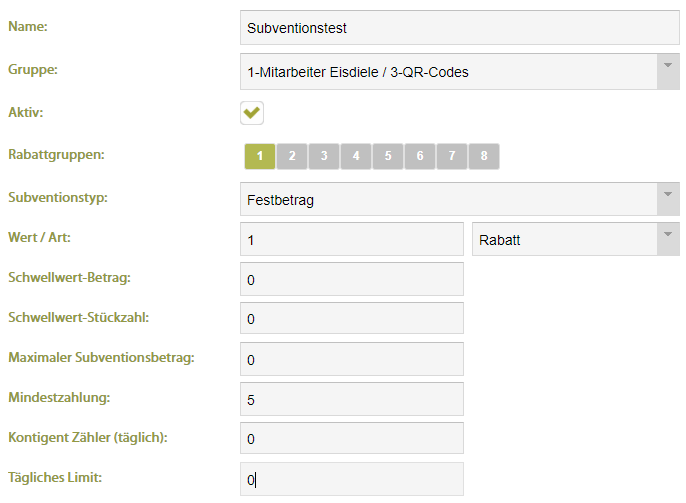Click the Tägliches Limit input
The image size is (686, 503).
pyautogui.click(x=352, y=479)
